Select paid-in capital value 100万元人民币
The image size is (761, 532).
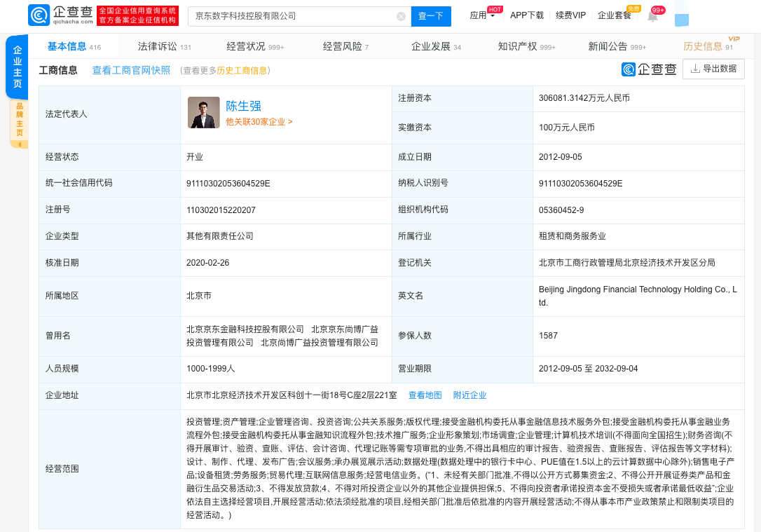click(x=566, y=128)
